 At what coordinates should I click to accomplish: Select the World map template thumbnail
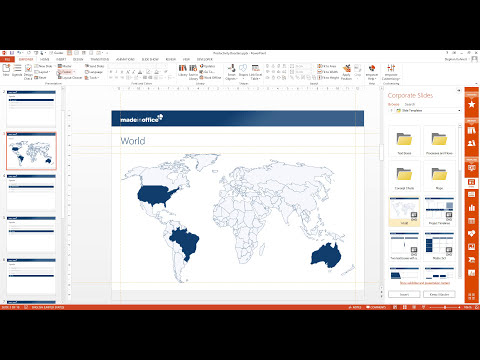pos(404,211)
